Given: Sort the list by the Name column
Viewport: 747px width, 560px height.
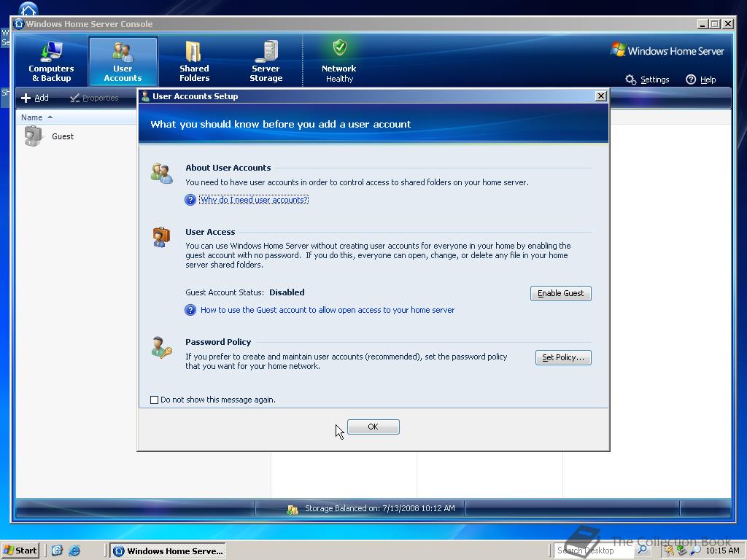Looking at the screenshot, I should (36, 117).
